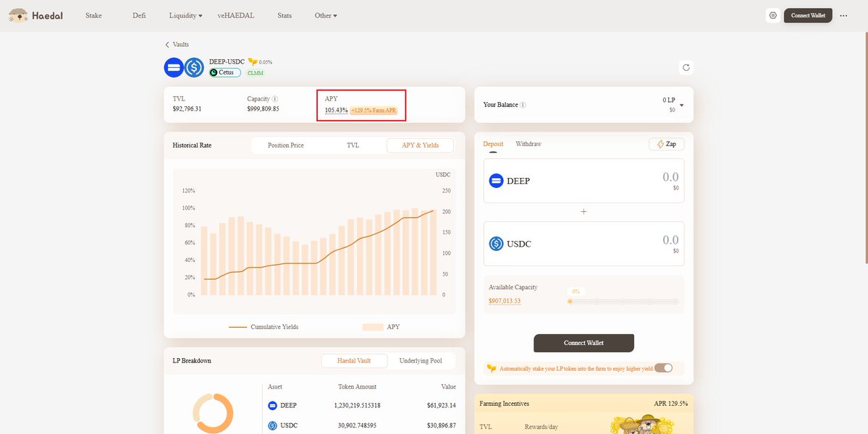The image size is (868, 434).
Task: Go to the Stake page
Action: click(x=93, y=15)
